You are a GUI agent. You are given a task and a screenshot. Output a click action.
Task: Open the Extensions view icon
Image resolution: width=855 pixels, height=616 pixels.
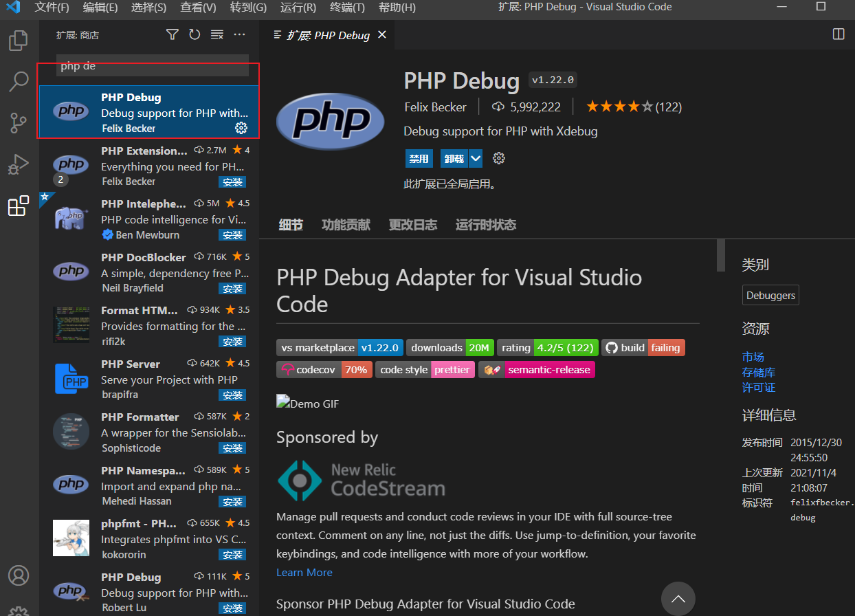[19, 206]
